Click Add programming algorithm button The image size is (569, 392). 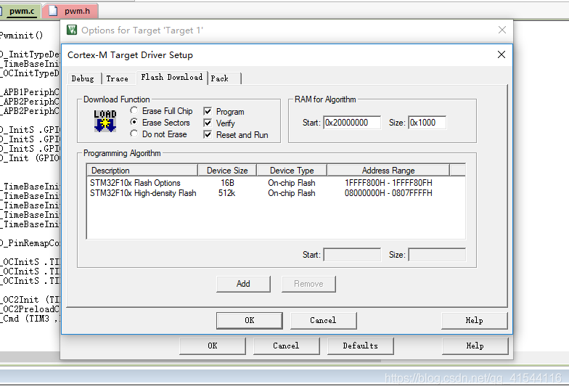point(243,284)
